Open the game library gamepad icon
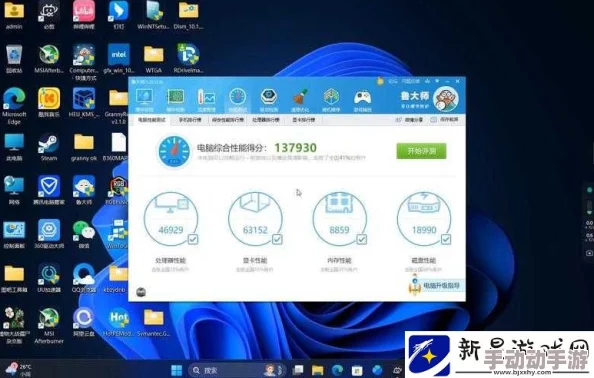594x378 pixels. (363, 100)
